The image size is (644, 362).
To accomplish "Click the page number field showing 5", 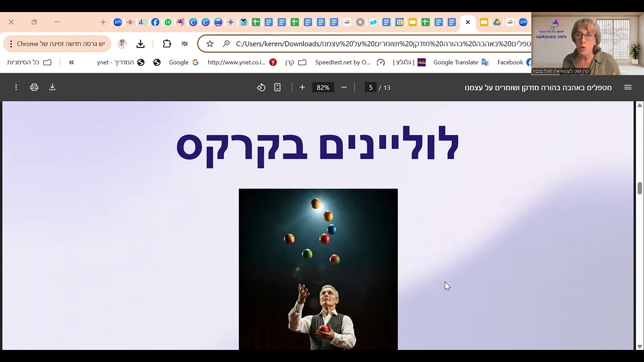I will point(371,87).
